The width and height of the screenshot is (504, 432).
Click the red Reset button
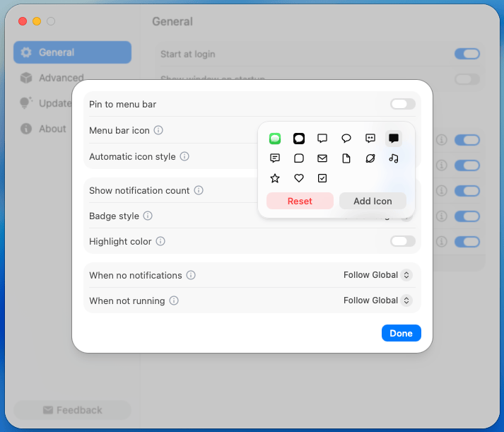click(300, 201)
